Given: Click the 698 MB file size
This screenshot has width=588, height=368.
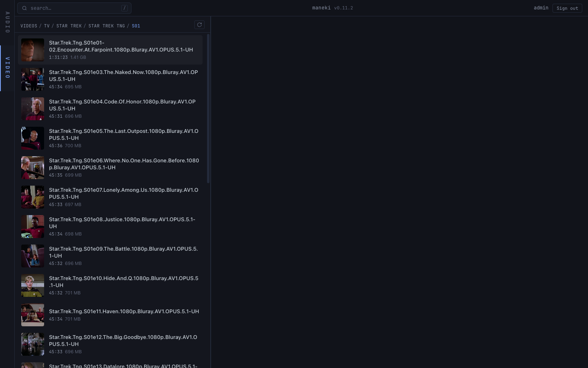Looking at the screenshot, I should click(73, 234).
